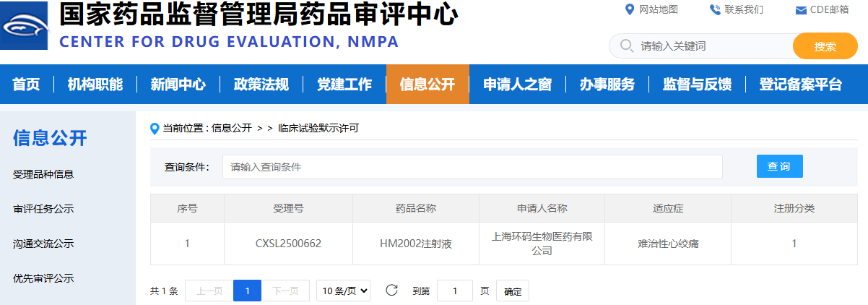Click the page number jump field
Screen dimensions: 868x305
pyautogui.click(x=455, y=291)
